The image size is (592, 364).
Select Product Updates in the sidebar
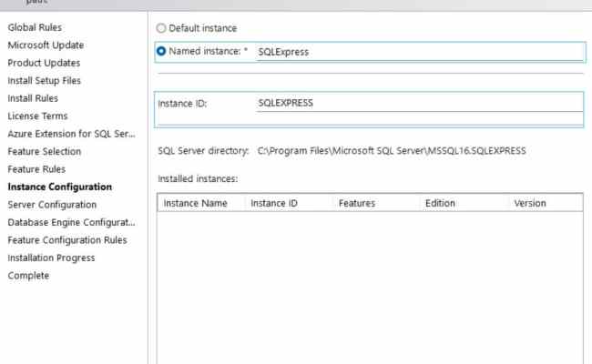(44, 63)
